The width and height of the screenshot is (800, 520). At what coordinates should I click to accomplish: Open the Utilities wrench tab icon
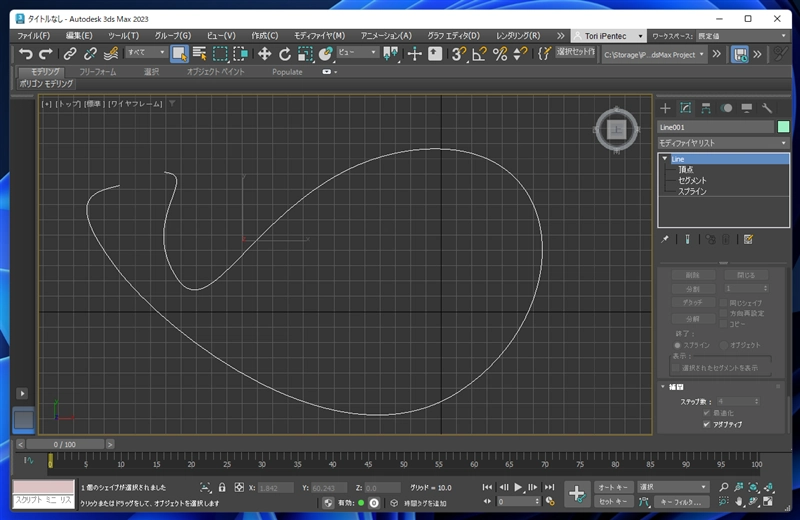click(767, 108)
